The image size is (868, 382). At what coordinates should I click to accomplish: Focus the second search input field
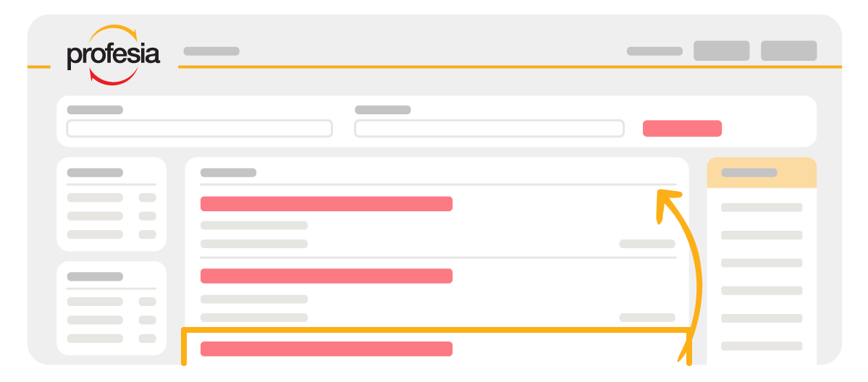(489, 129)
